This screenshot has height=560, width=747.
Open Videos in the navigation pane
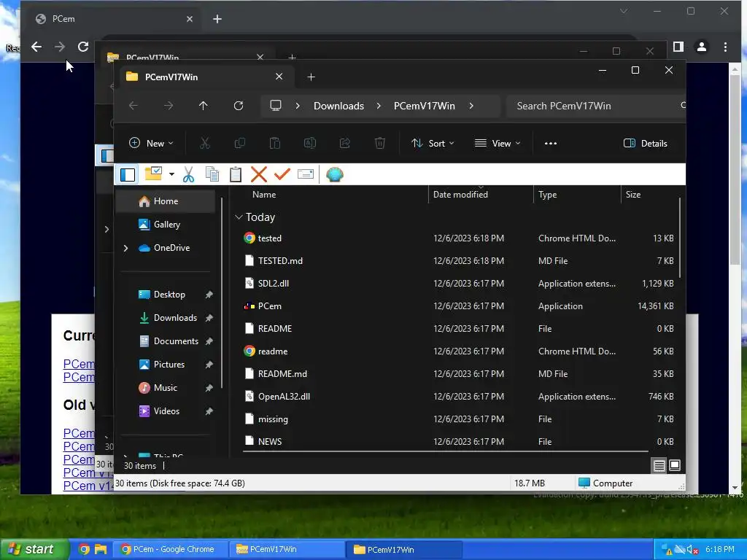166,411
